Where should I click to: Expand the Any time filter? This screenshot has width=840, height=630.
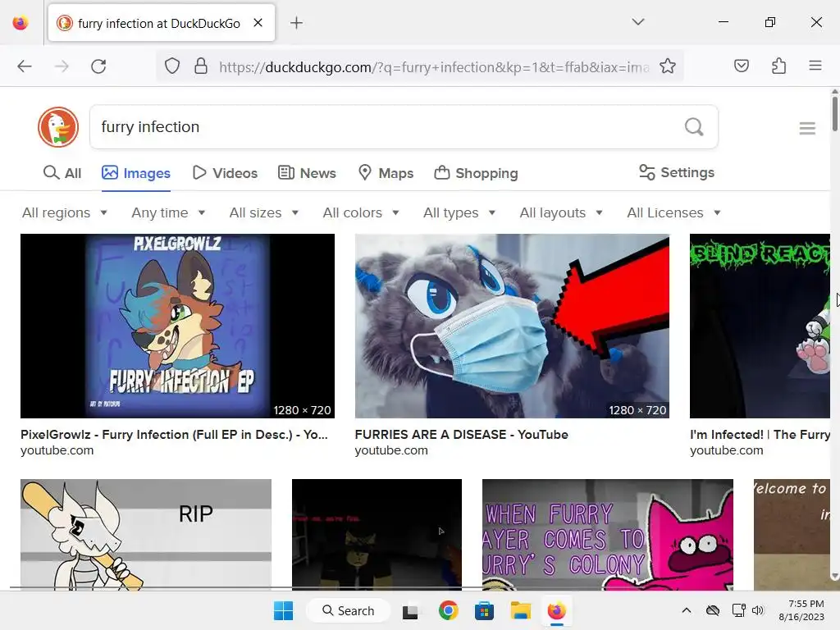168,212
